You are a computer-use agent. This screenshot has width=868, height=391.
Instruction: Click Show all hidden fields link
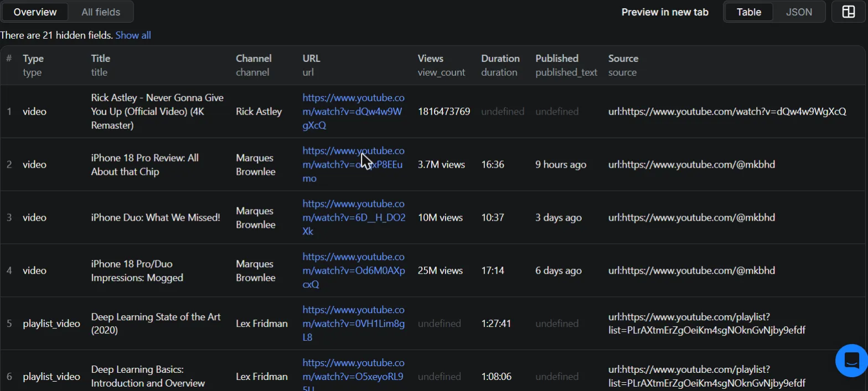pyautogui.click(x=133, y=35)
